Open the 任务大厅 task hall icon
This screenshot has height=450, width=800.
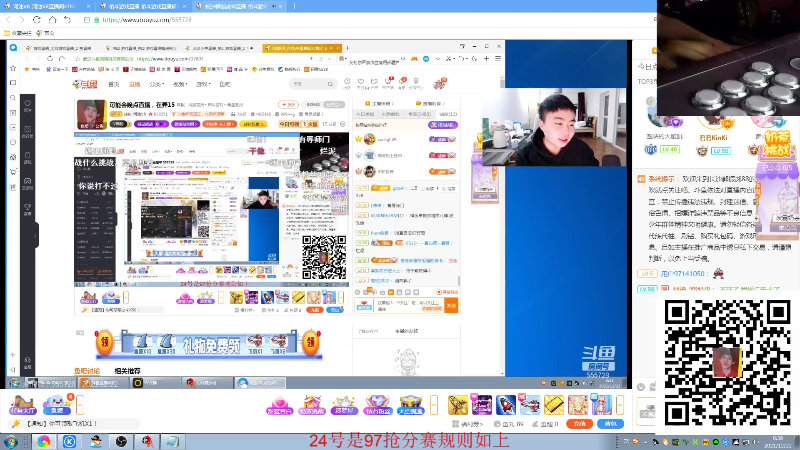pos(22,405)
